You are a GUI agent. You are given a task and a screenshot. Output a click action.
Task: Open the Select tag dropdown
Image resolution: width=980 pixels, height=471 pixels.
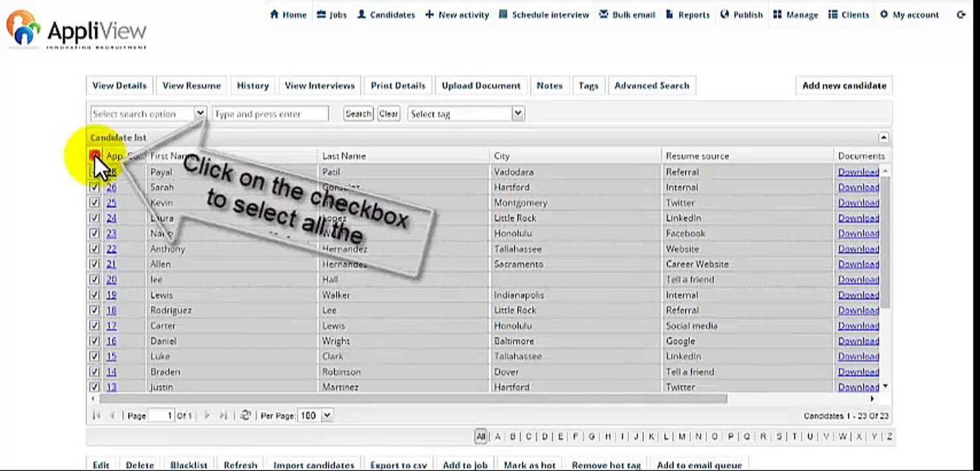pos(465,114)
